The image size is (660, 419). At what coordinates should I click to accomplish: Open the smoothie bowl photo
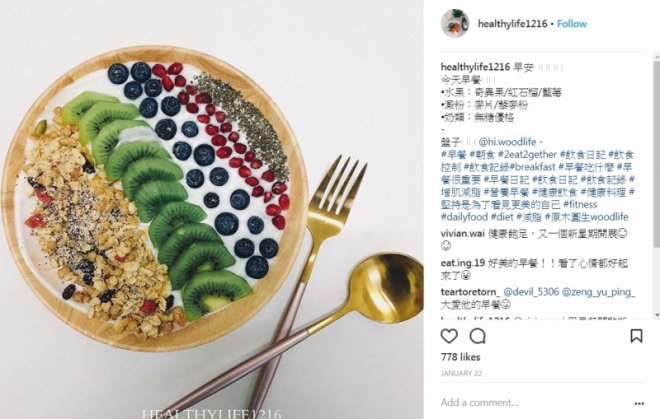(x=212, y=209)
